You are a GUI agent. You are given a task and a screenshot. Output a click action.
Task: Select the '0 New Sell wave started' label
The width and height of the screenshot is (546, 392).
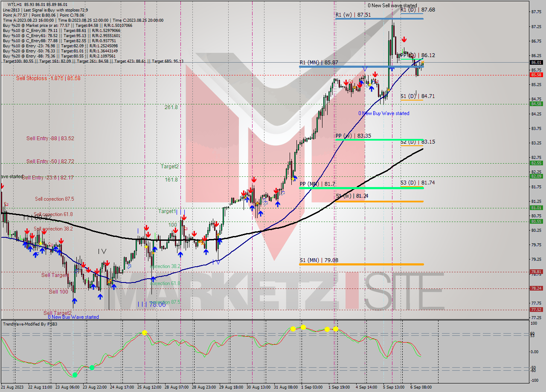(392, 6)
